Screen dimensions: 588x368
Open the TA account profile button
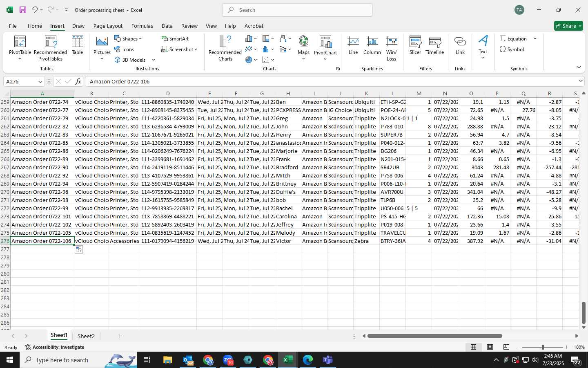click(519, 10)
